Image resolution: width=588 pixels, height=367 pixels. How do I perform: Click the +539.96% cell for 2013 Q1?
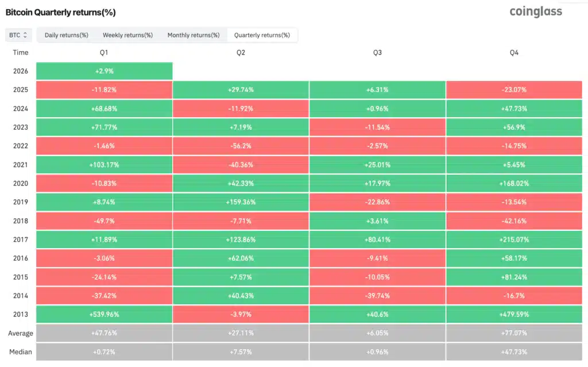[104, 314]
